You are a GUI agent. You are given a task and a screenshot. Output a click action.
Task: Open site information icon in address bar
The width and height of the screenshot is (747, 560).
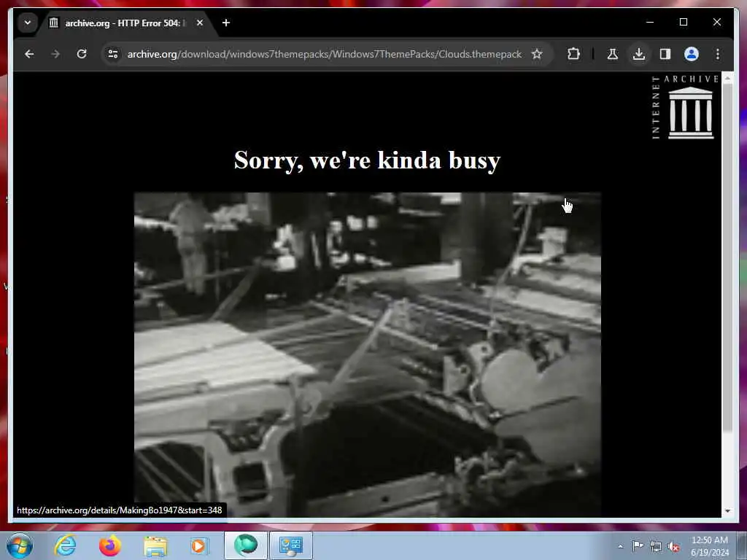point(113,54)
